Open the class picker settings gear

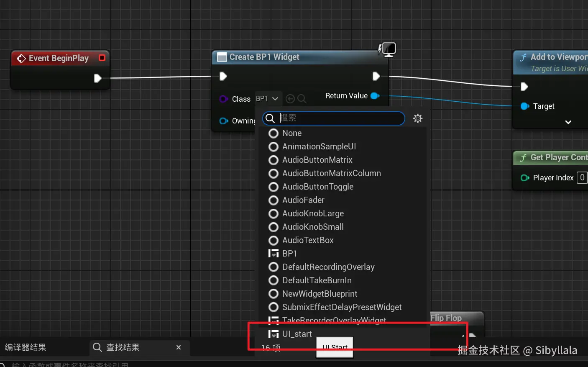coord(417,118)
